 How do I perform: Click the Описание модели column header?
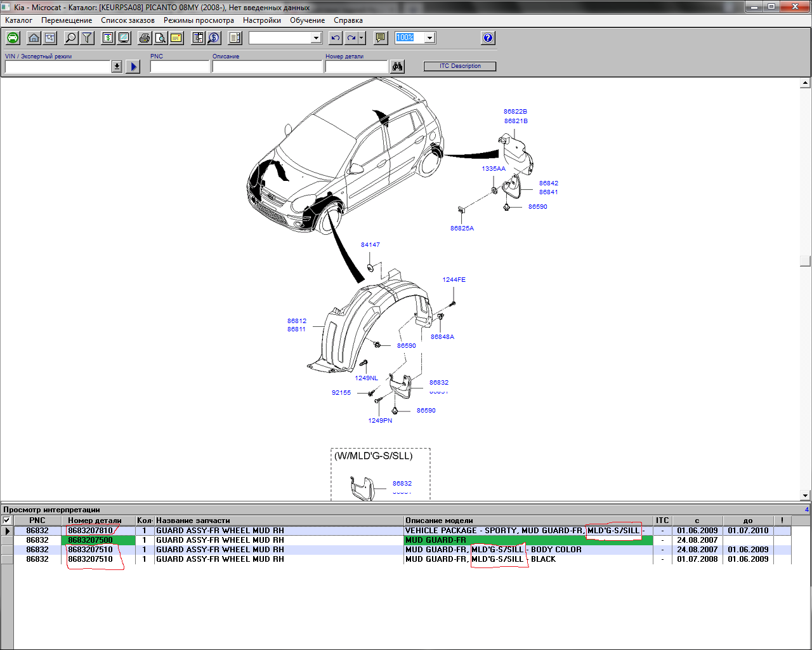(x=528, y=521)
